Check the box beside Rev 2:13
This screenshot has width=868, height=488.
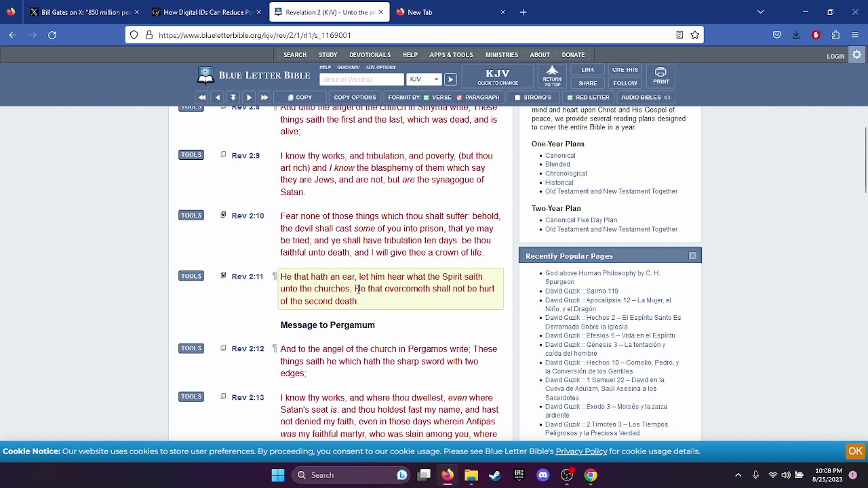point(223,396)
